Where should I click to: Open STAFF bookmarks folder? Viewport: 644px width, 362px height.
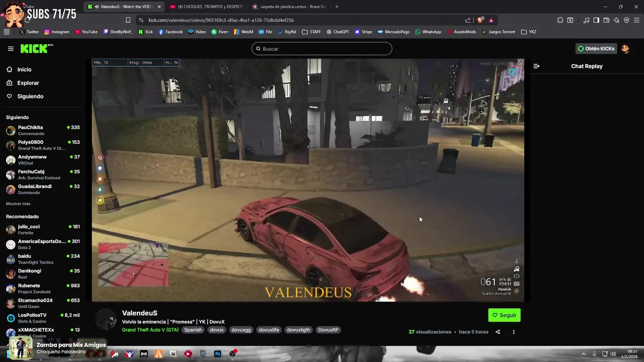click(311, 32)
